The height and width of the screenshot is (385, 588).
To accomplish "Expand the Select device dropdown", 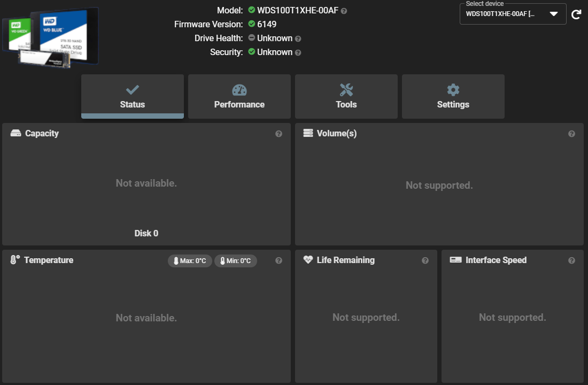I will (513, 14).
